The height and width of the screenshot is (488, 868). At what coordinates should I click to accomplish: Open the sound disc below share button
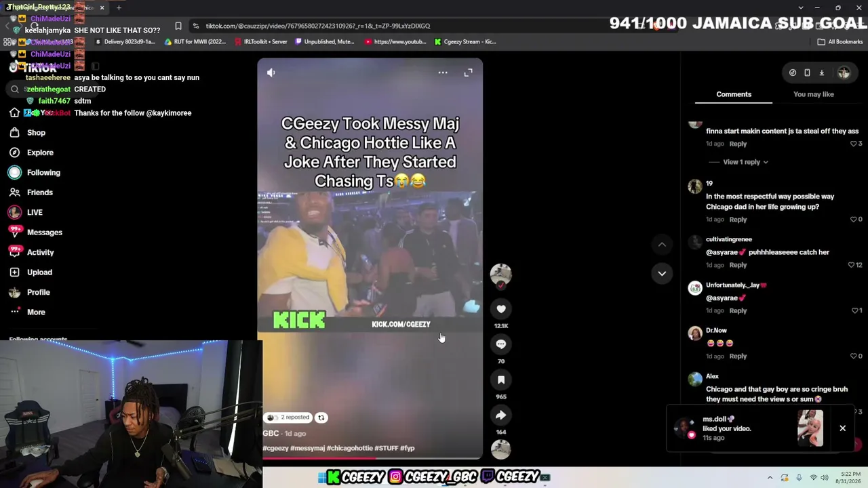pos(501,449)
